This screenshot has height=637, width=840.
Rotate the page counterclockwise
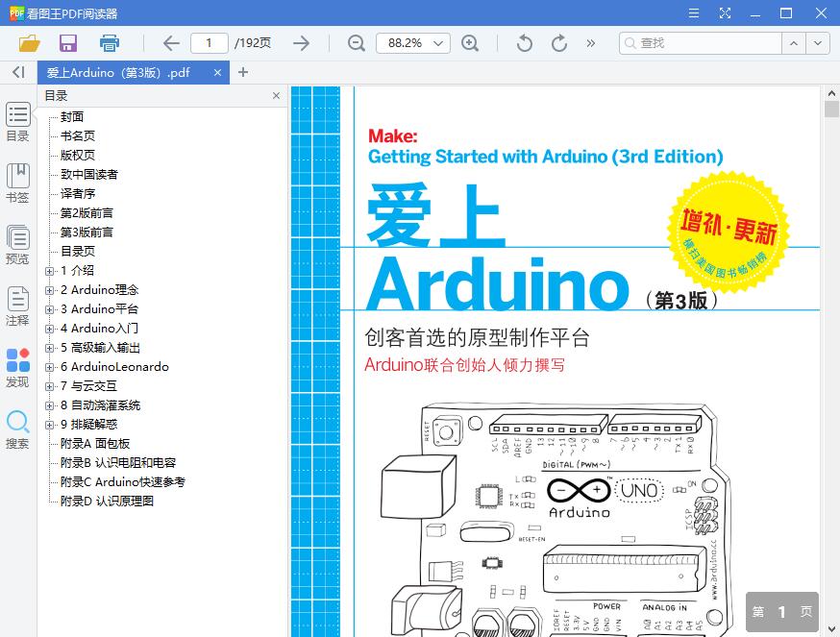525,43
